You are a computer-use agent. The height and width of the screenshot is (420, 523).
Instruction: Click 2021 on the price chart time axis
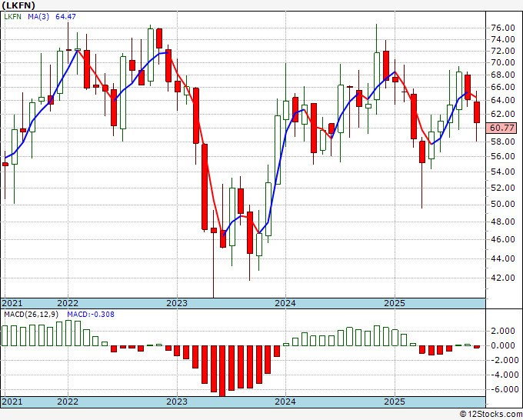(x=12, y=303)
